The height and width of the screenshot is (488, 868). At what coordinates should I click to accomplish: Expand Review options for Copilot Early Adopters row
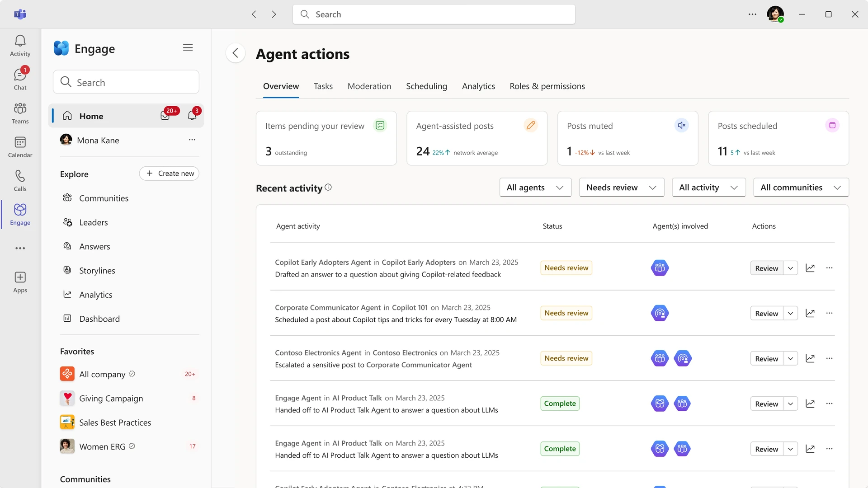point(790,268)
